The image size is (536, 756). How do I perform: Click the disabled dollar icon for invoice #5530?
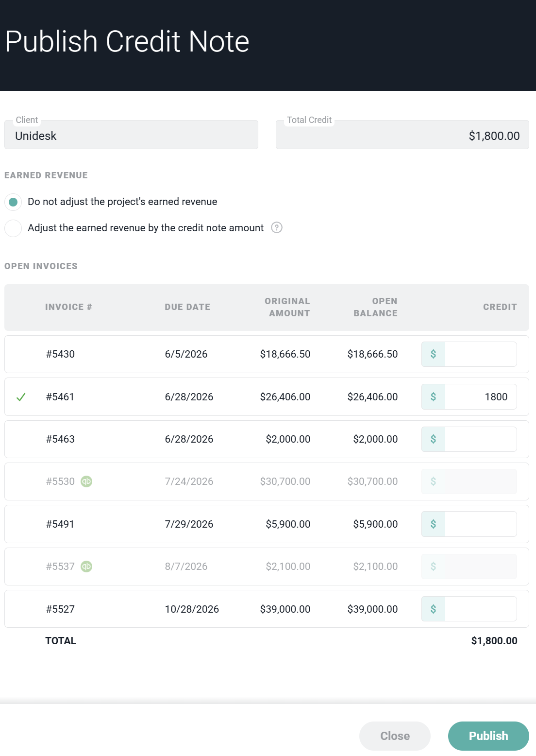433,481
